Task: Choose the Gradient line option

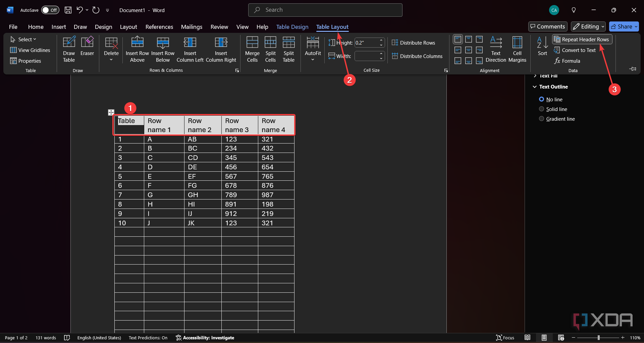Action: 541,118
